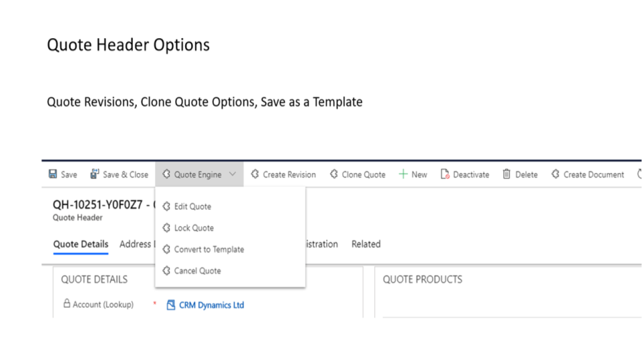Screen dimensions: 644x362
Task: Click the New plus icon
Action: coord(403,174)
